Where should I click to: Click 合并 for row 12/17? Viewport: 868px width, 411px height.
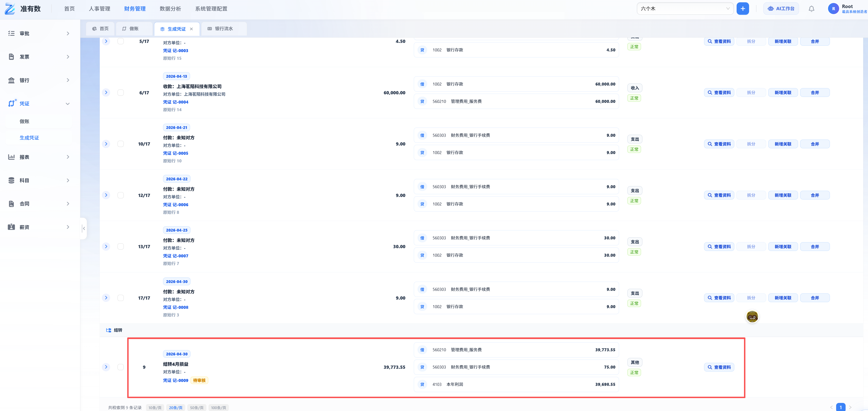[815, 195]
